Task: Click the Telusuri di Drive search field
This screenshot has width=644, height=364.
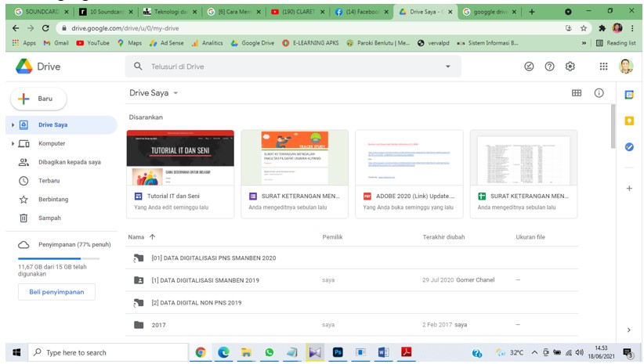Action: 290,67
